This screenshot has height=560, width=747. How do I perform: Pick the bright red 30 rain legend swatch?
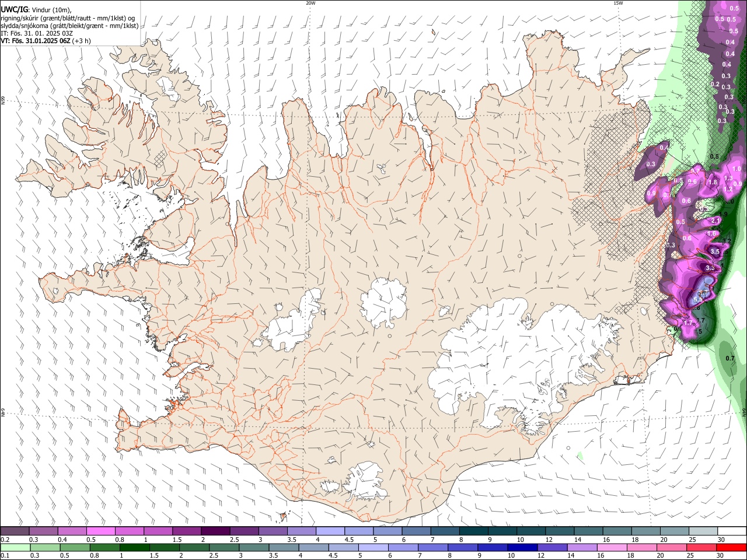click(732, 547)
